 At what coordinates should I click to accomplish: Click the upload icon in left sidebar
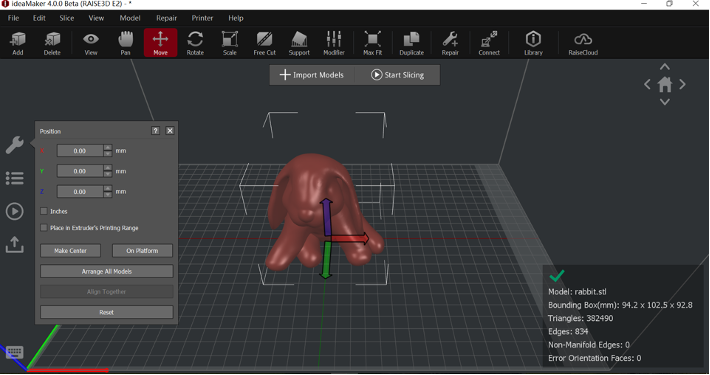(14, 245)
